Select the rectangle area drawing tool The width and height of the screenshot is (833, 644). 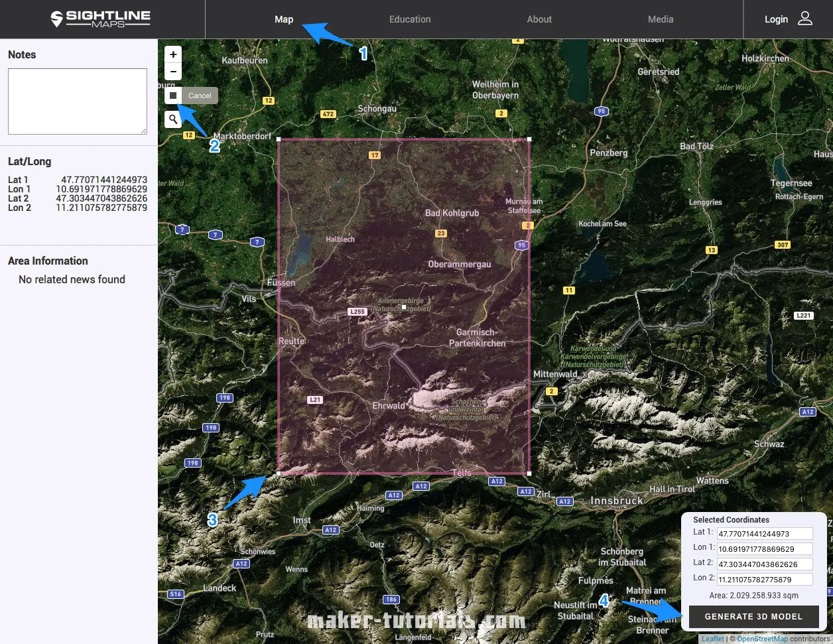coord(172,95)
